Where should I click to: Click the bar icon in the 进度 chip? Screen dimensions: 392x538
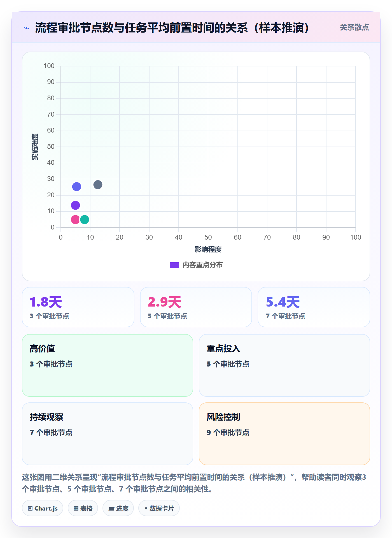(x=111, y=509)
